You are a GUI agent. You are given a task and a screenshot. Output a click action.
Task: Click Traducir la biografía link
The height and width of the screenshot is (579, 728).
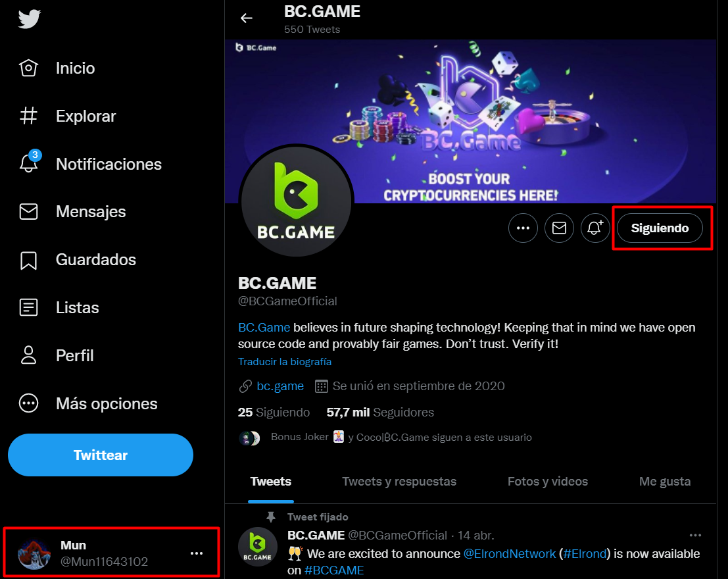[x=285, y=362]
